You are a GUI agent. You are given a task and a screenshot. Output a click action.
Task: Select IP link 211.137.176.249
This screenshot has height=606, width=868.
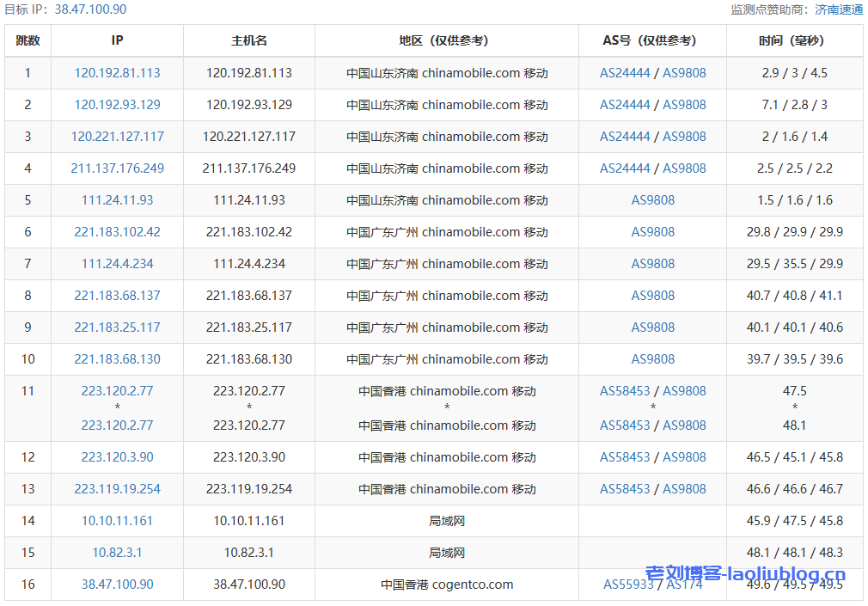(117, 168)
